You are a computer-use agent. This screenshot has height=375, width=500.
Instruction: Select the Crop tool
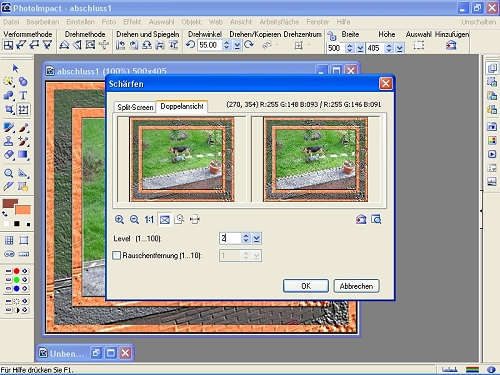click(9, 109)
